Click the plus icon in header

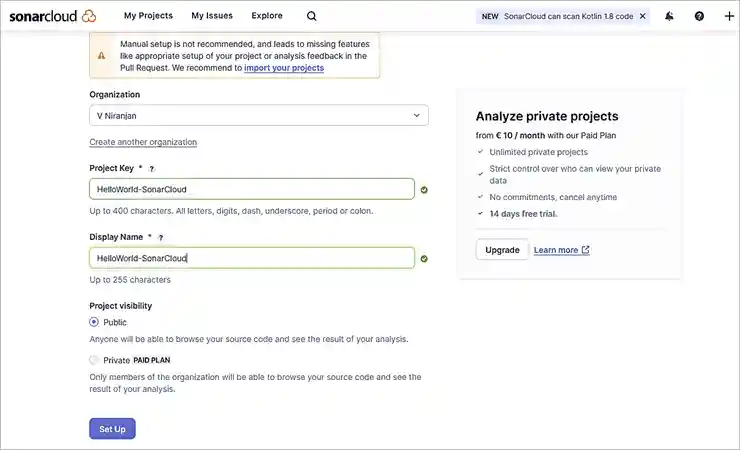(729, 16)
